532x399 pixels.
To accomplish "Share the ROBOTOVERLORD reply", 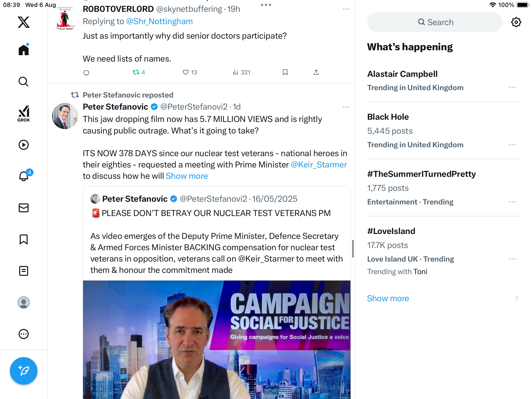I will tap(316, 72).
